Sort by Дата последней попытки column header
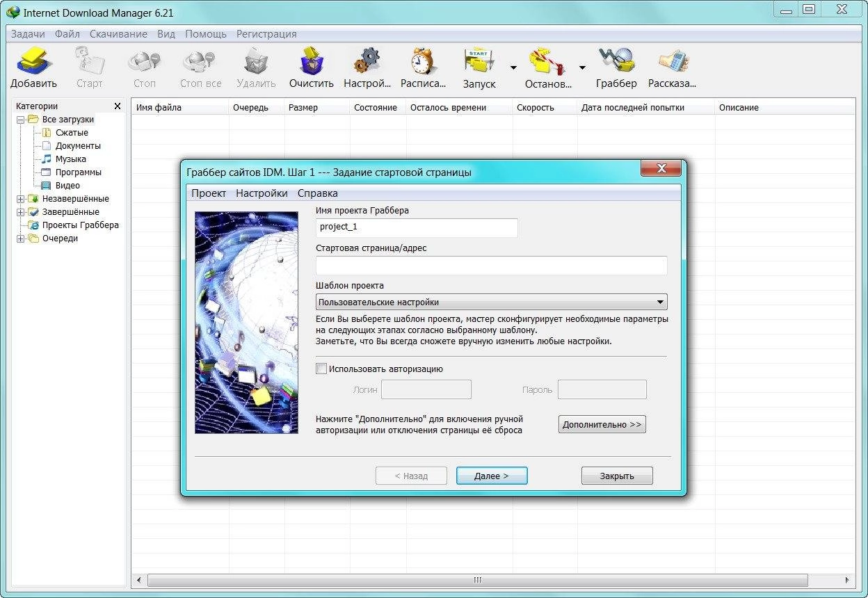Viewport: 868px width, 598px height. point(645,108)
